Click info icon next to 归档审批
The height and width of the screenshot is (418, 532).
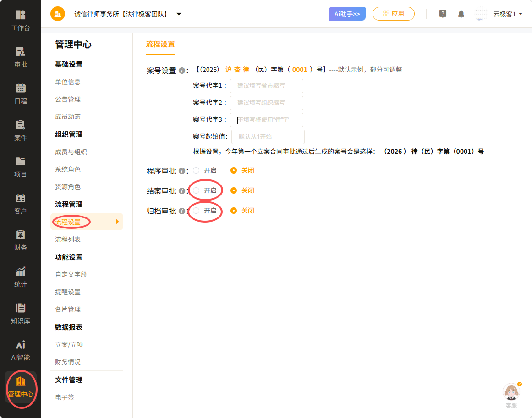click(x=182, y=211)
